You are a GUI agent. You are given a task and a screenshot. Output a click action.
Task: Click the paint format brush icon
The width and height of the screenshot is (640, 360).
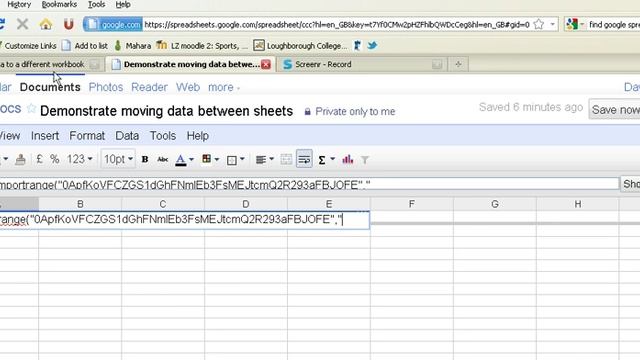[20, 159]
